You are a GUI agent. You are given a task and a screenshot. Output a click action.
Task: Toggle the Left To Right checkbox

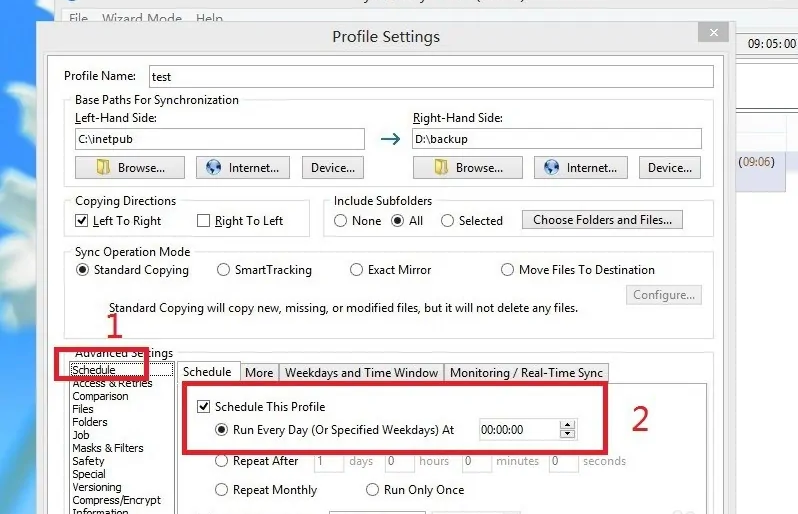(81, 220)
